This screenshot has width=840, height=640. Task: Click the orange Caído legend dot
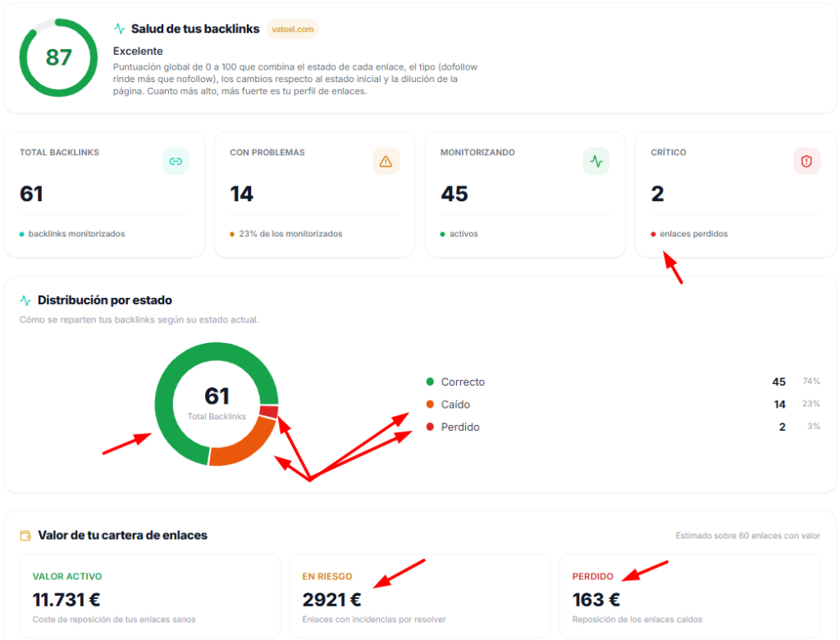[430, 405]
